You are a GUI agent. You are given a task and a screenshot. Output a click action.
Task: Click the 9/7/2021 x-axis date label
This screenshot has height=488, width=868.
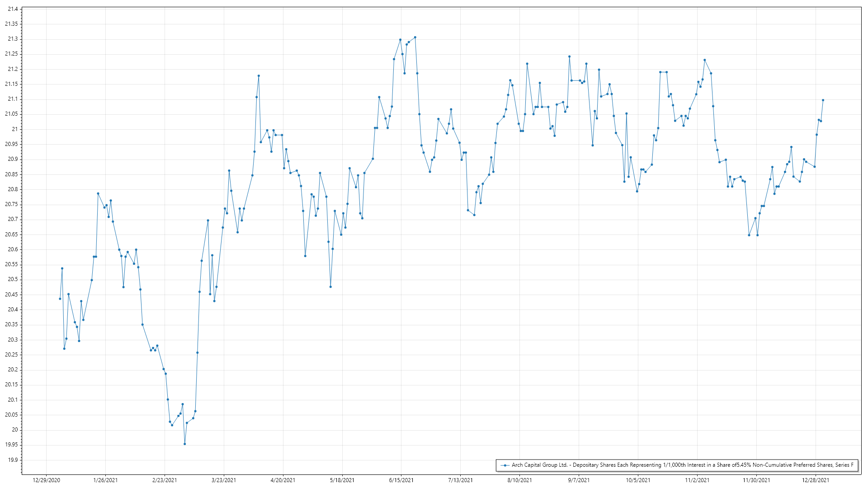tap(579, 480)
